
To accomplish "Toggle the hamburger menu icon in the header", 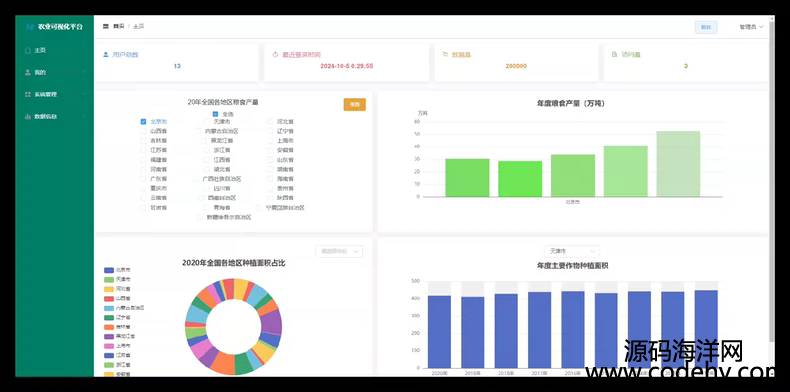I will coord(106,26).
